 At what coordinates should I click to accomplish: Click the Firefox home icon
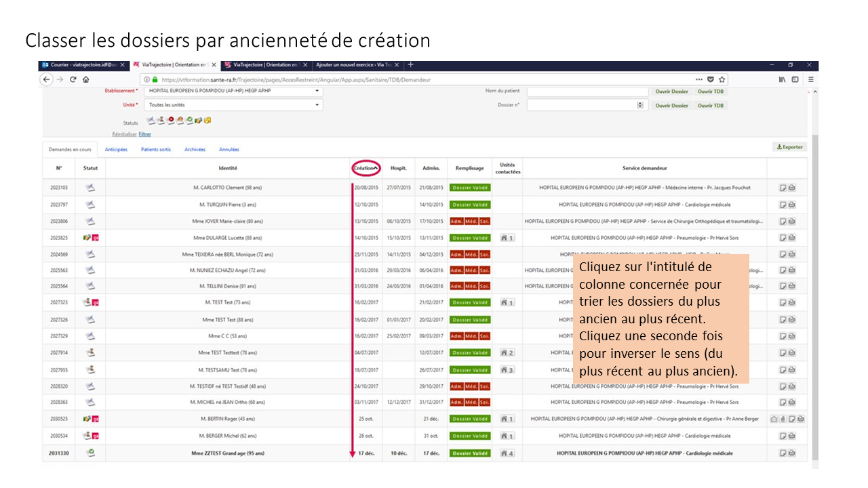click(x=86, y=79)
